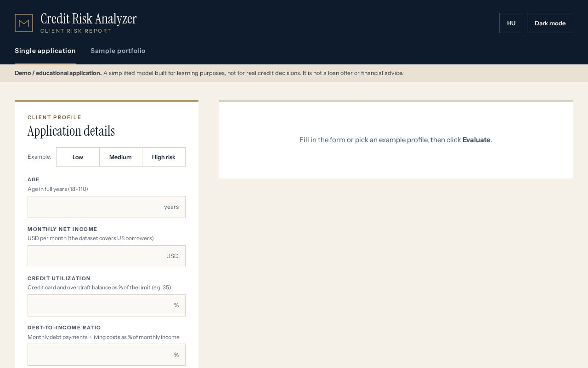Click the MONTHLY NET INCOME label
This screenshot has height=368, width=588.
tap(62, 229)
